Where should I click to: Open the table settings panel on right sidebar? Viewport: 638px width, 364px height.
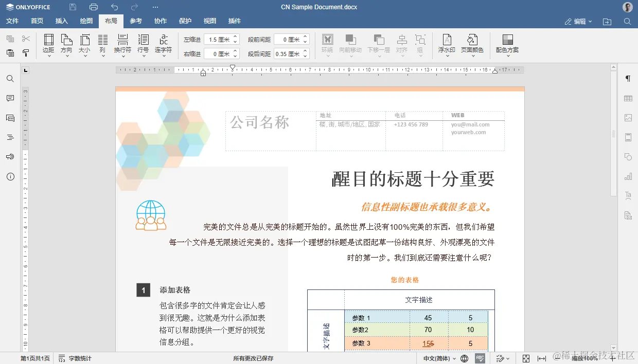tap(628, 98)
